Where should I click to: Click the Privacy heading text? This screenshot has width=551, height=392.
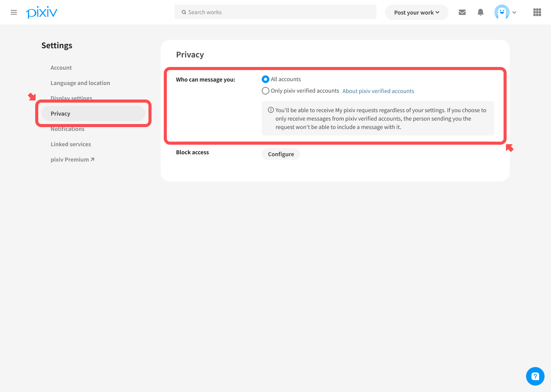coord(190,55)
